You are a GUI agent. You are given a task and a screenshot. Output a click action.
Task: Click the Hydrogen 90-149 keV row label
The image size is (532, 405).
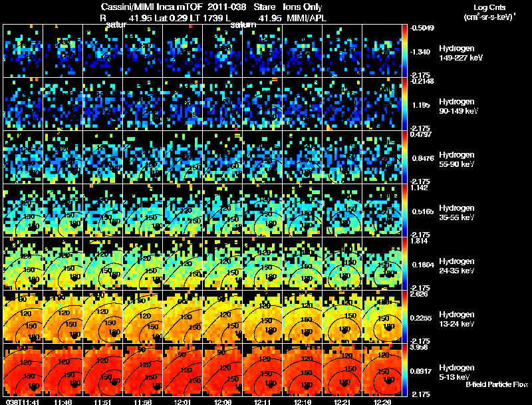pos(458,106)
